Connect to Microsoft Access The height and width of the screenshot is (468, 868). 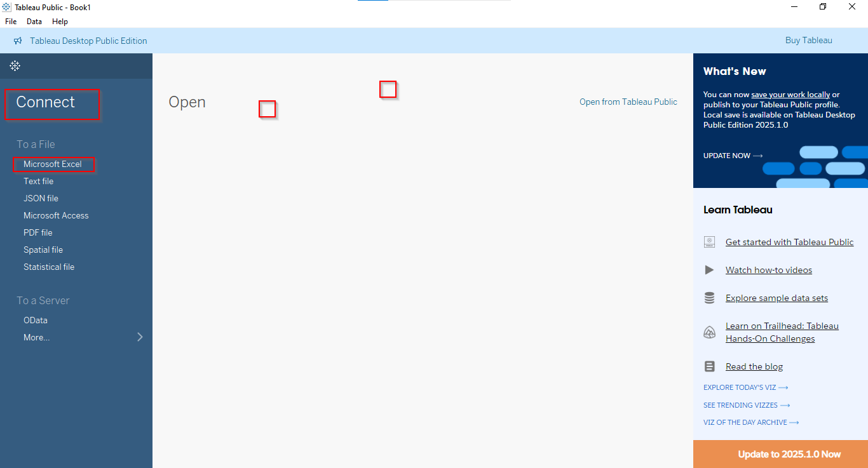[56, 215]
